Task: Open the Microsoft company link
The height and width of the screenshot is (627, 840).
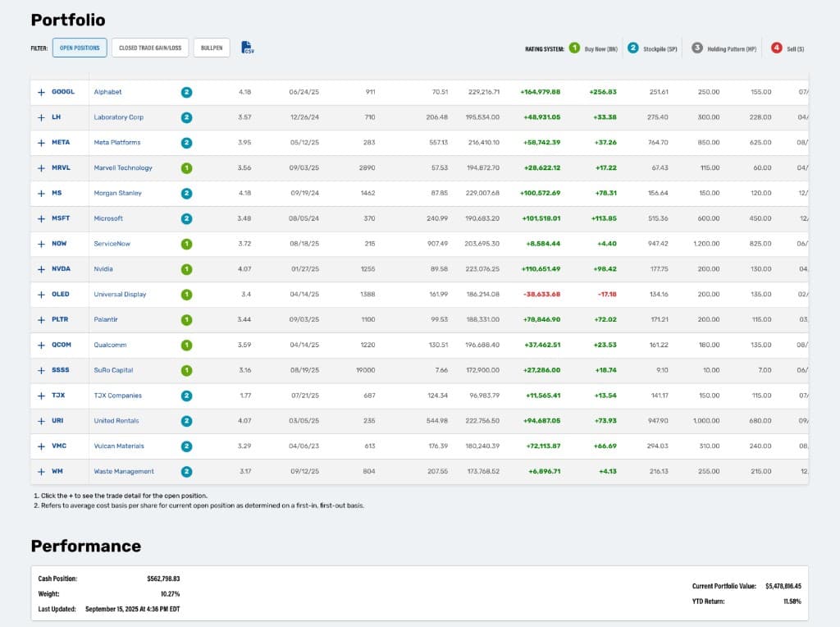Action: click(108, 218)
